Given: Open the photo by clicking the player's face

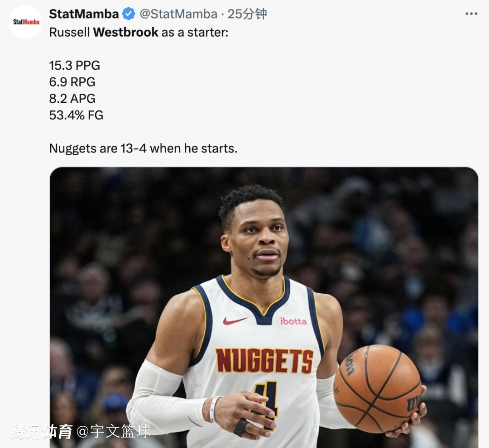Looking at the screenshot, I should pyautogui.click(x=256, y=240).
